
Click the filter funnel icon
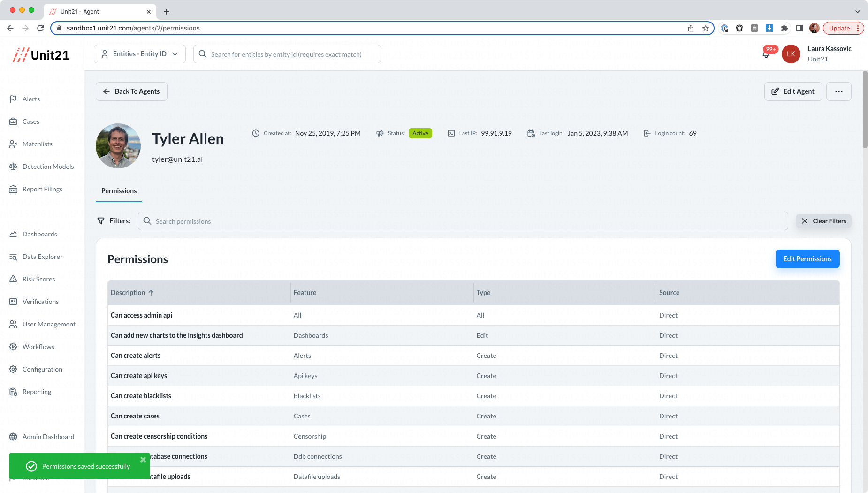point(101,221)
